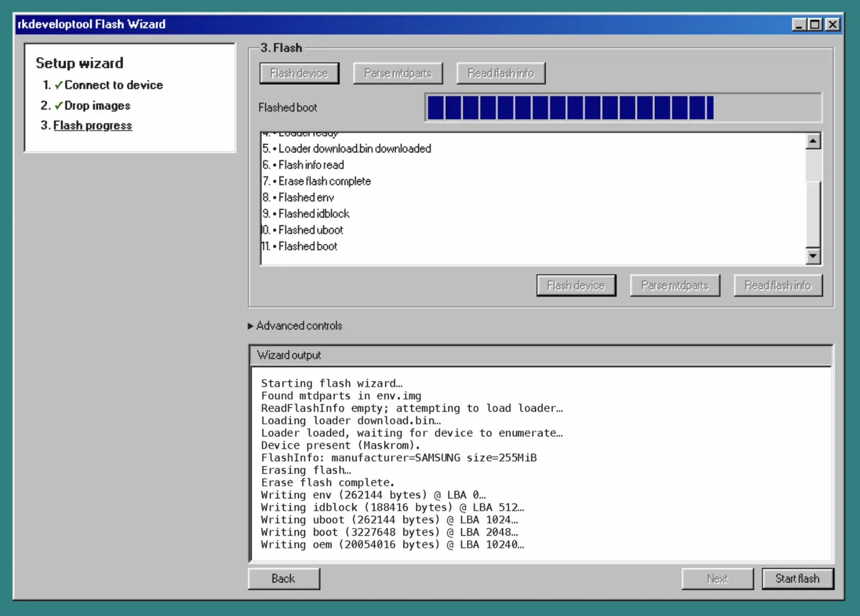Click the Next button
The image size is (860, 616).
point(717,578)
